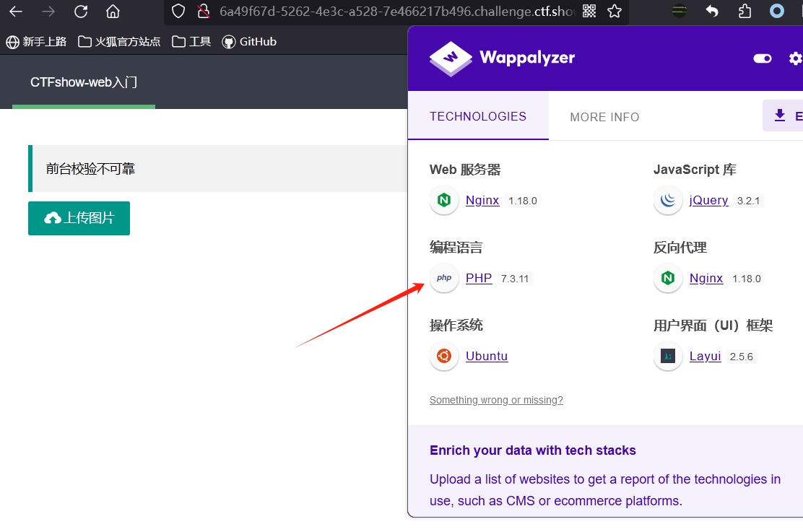Click the Ubuntu logo icon
803x532 pixels.
444,356
